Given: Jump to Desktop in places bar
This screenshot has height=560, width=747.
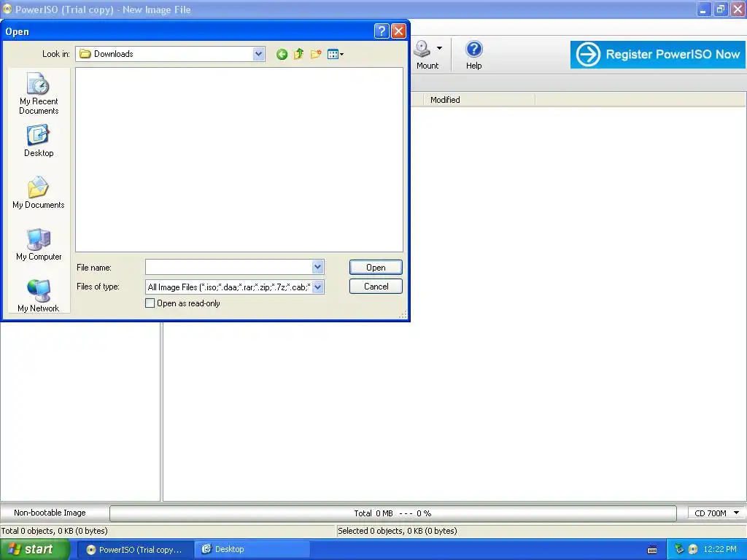Looking at the screenshot, I should (x=39, y=141).
